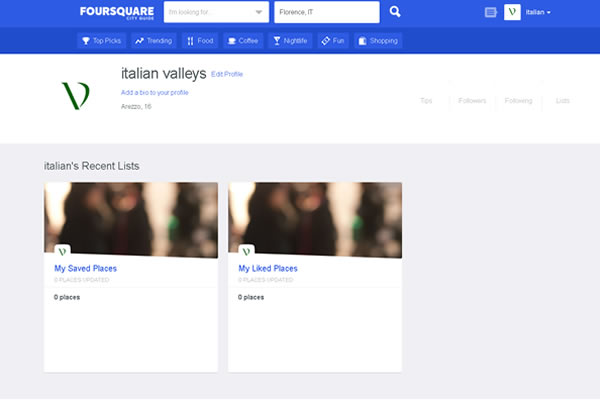This screenshot has width=600, height=400.
Task: Open the Coffee cup category
Action: tap(243, 41)
